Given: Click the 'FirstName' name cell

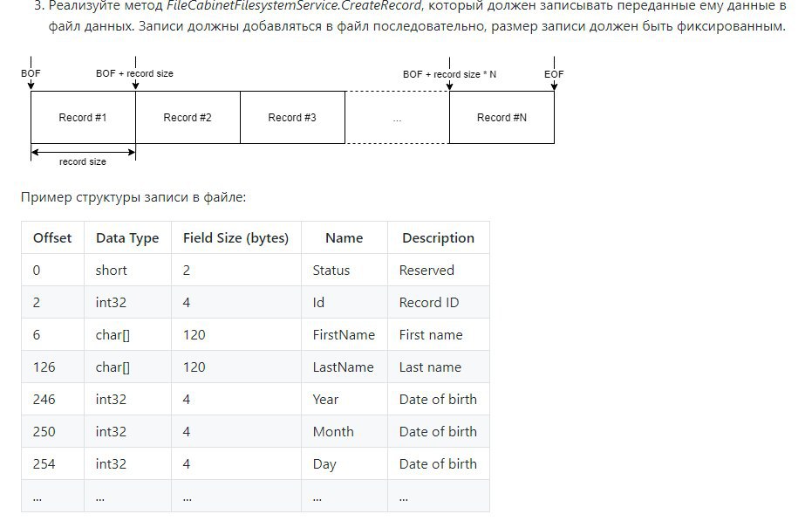Looking at the screenshot, I should (x=345, y=335).
